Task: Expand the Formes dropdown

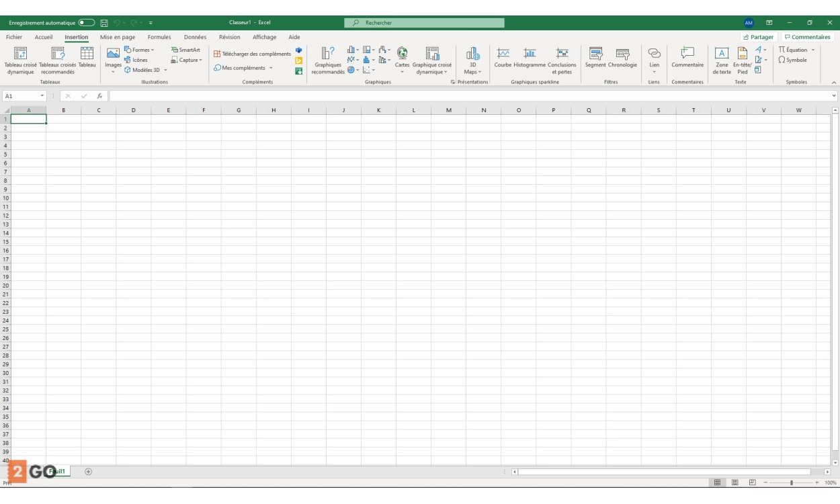Action: click(140, 50)
